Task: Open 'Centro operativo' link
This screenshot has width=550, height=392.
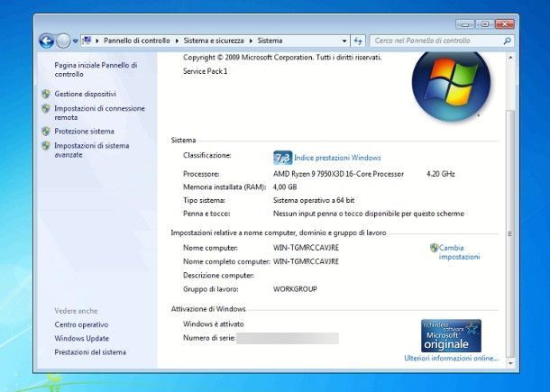Action: [81, 324]
